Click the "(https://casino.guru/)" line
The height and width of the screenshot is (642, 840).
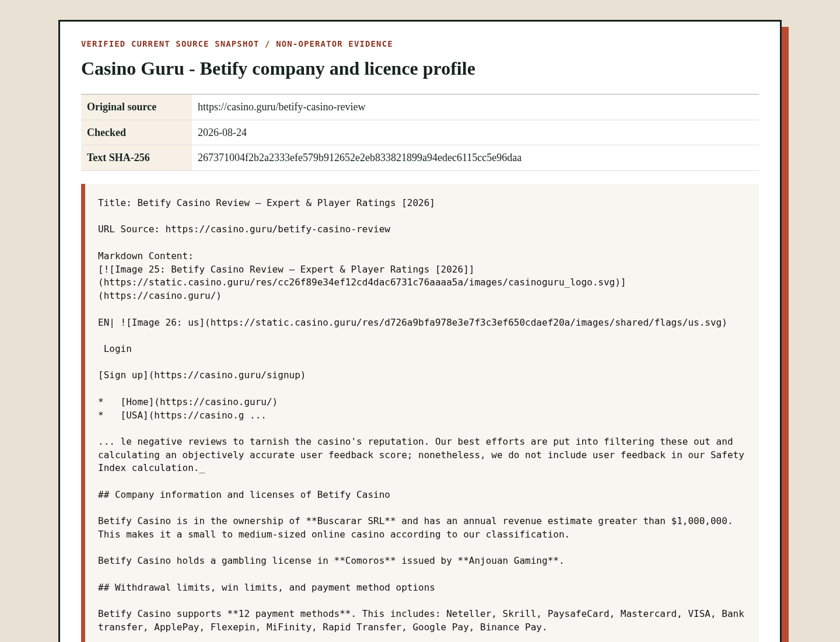click(160, 296)
